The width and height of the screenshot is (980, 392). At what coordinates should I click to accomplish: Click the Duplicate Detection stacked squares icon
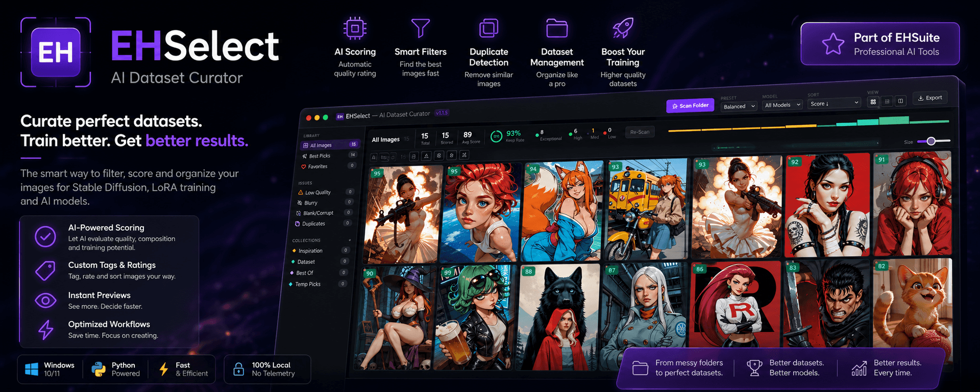coord(488,28)
